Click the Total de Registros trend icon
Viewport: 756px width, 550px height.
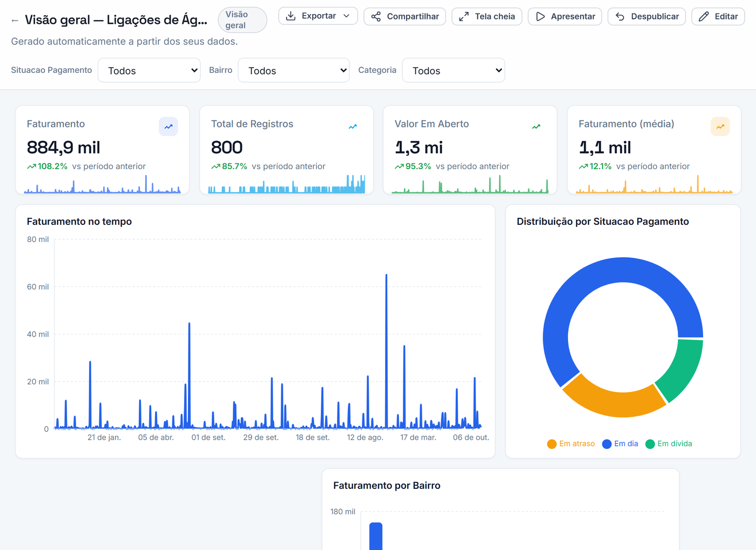tap(353, 126)
